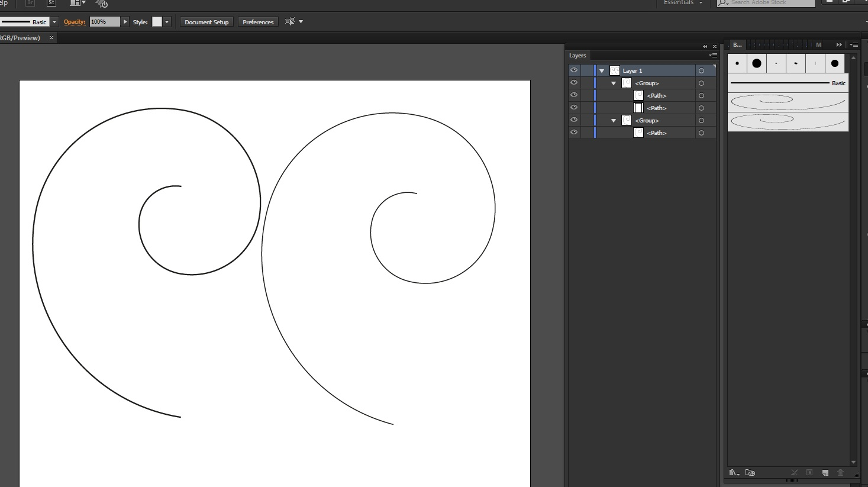868x487 pixels.
Task: Click the New Brush icon
Action: pos(825,473)
